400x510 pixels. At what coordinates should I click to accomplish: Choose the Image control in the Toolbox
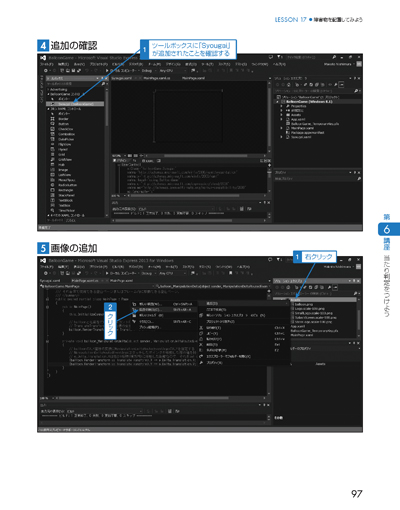click(x=63, y=170)
